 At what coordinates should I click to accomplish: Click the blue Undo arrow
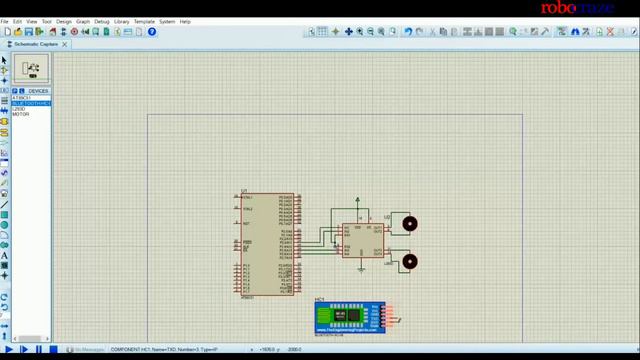[x=408, y=31]
